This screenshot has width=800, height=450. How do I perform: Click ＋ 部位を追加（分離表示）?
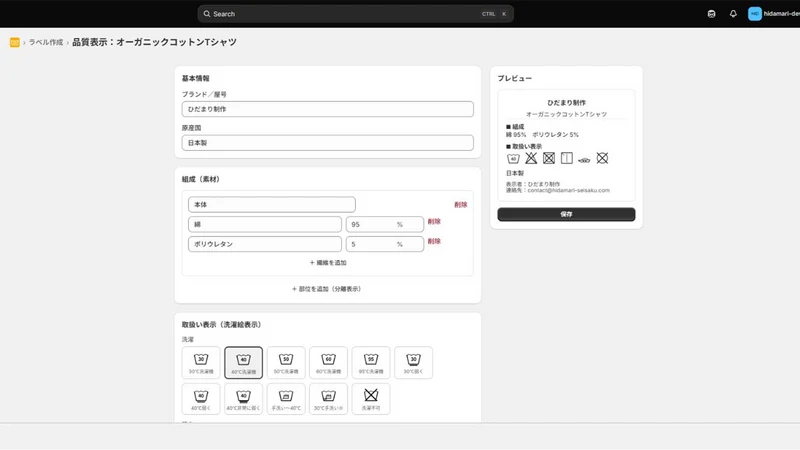click(x=327, y=289)
